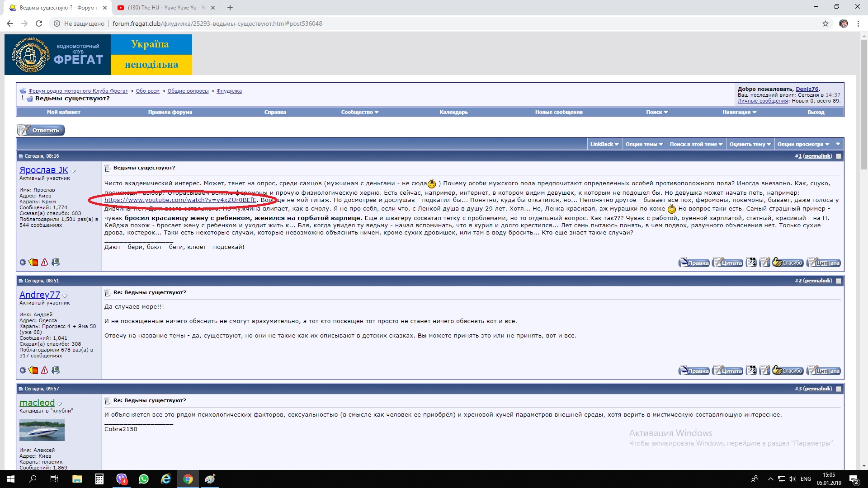
Task: Click the yellow-red card icon under Andrey77
Action: 33,370
